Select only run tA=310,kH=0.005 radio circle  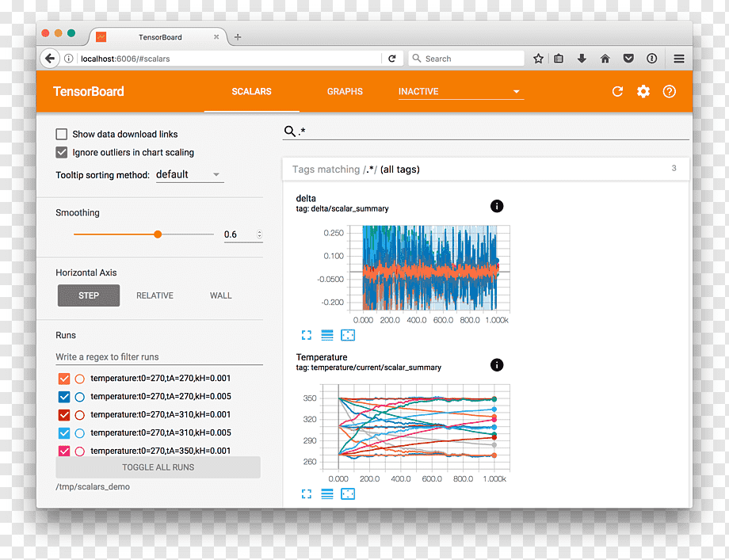click(x=79, y=433)
